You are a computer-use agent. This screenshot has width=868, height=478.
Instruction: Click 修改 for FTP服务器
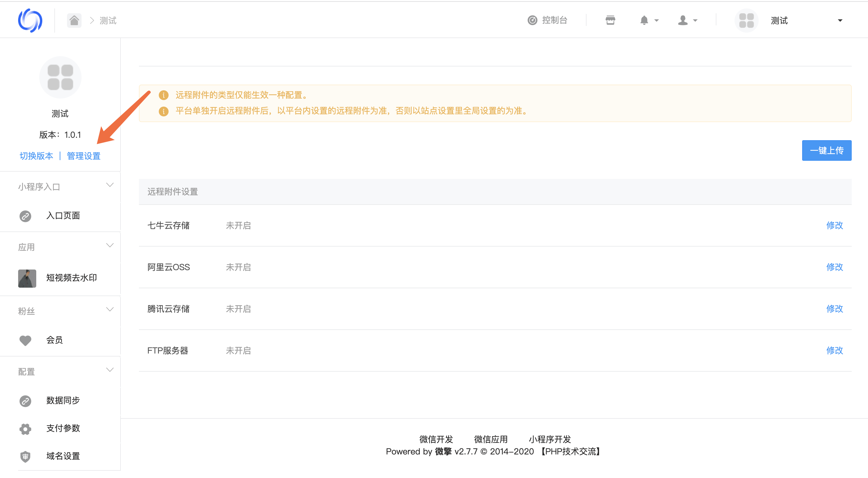(x=834, y=350)
